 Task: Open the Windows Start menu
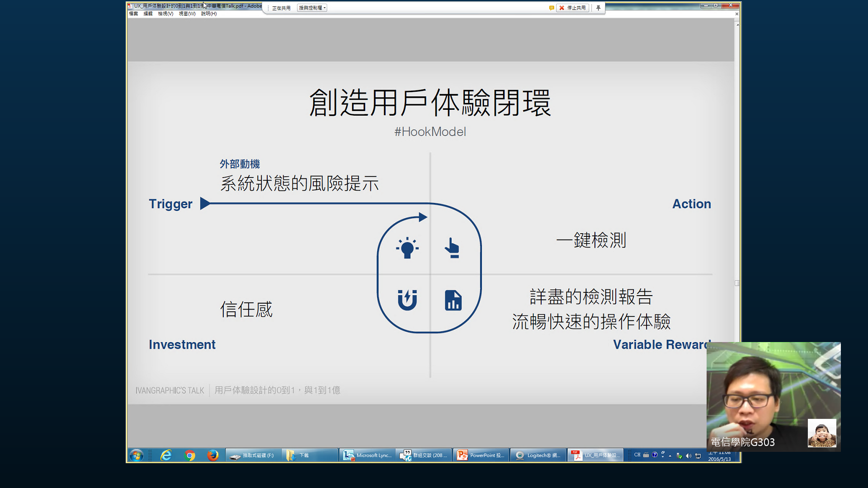click(x=136, y=455)
